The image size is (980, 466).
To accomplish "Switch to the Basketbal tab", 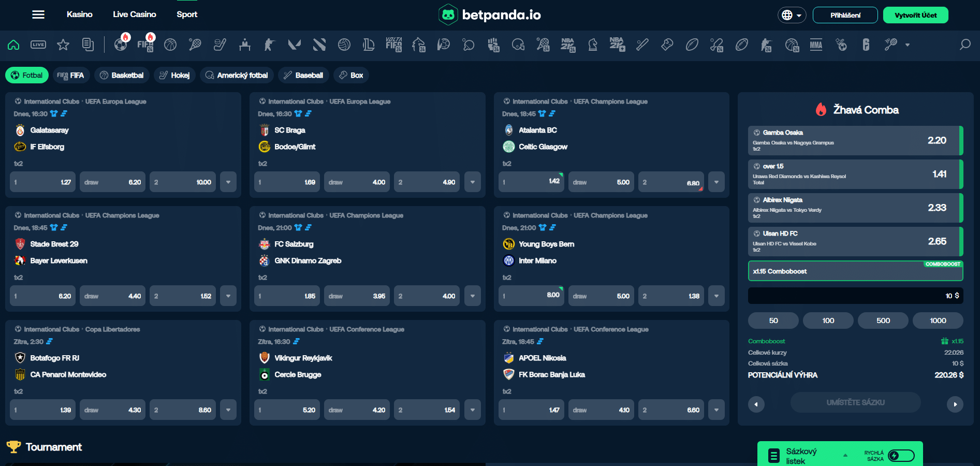I will 122,75.
